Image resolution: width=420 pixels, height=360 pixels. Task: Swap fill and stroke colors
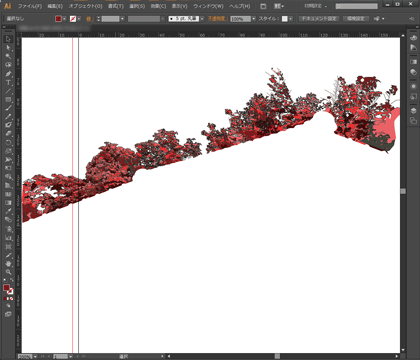pyautogui.click(x=12, y=280)
